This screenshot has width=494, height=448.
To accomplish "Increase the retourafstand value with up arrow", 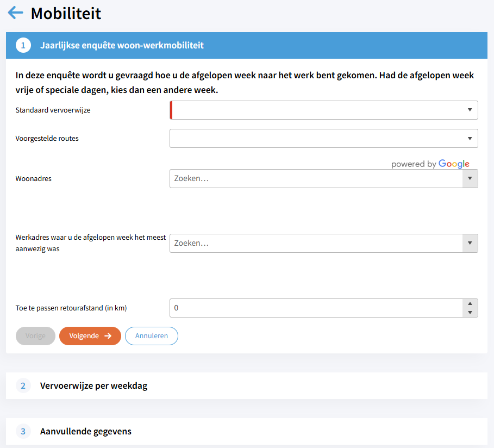I will click(470, 303).
